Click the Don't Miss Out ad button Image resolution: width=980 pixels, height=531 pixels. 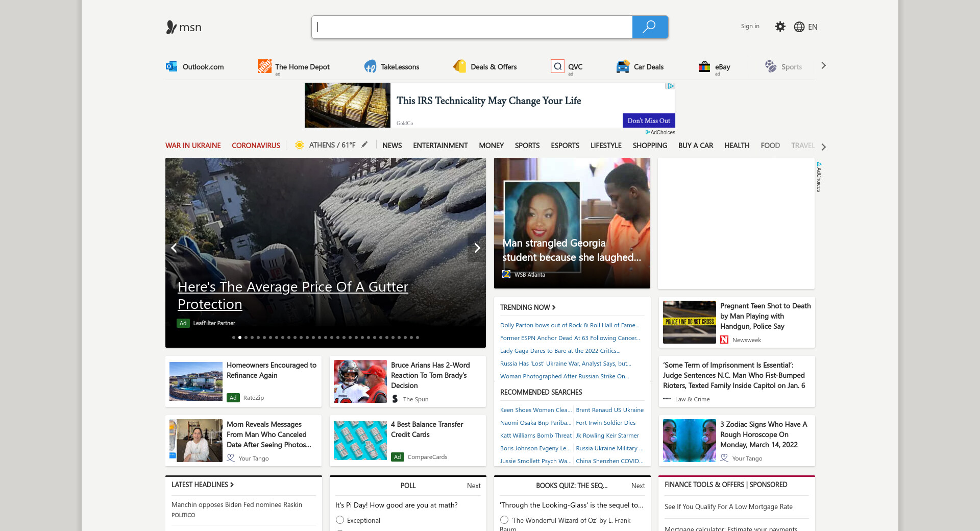point(648,120)
